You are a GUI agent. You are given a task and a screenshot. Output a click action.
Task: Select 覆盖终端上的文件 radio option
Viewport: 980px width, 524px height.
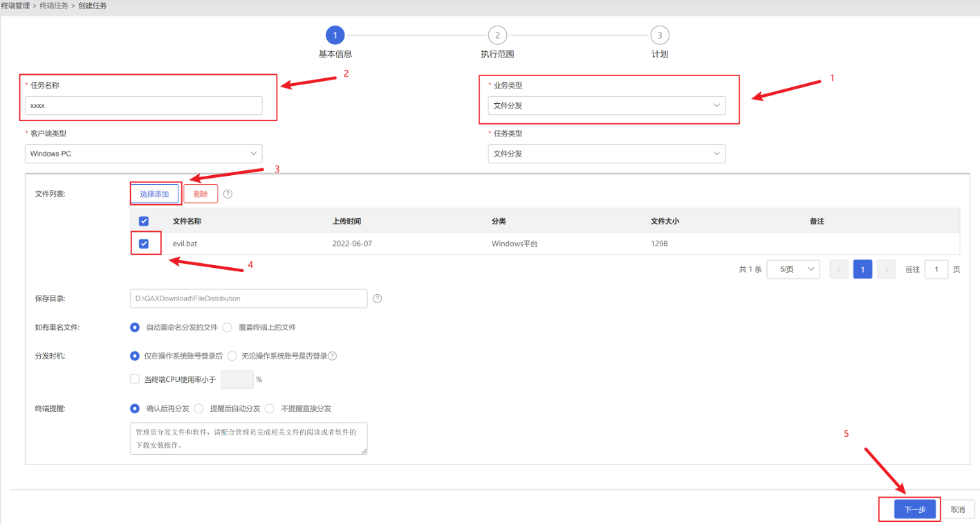[x=228, y=327]
